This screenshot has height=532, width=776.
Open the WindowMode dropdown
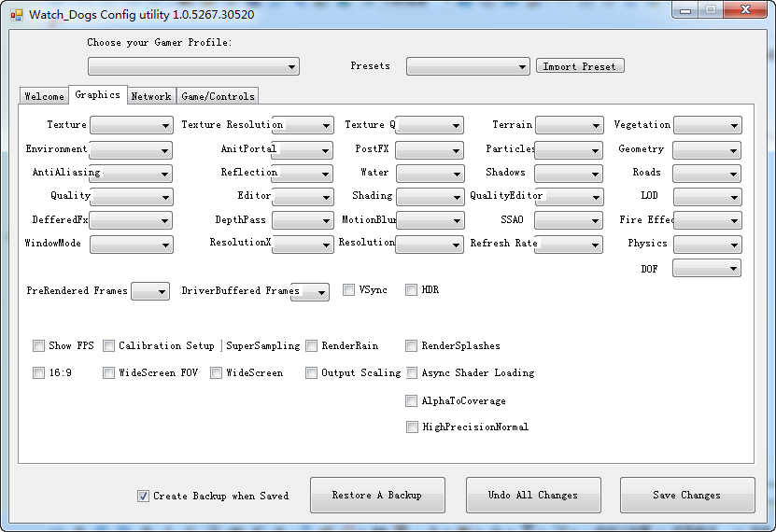pos(131,245)
